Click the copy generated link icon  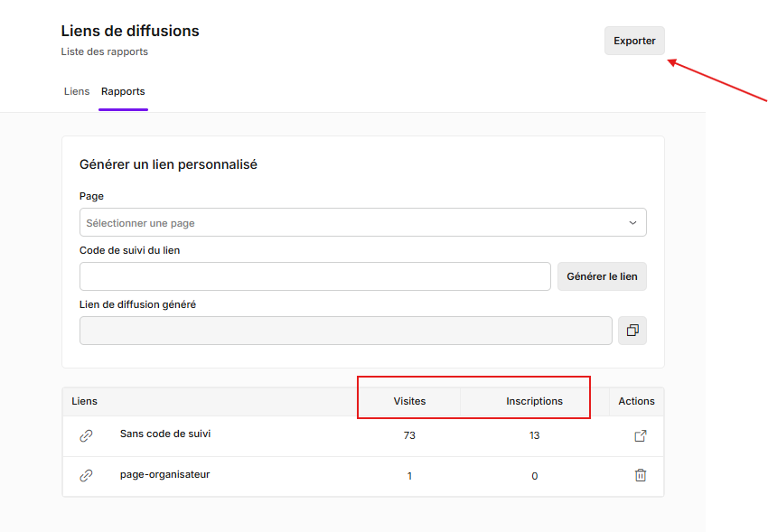point(632,331)
